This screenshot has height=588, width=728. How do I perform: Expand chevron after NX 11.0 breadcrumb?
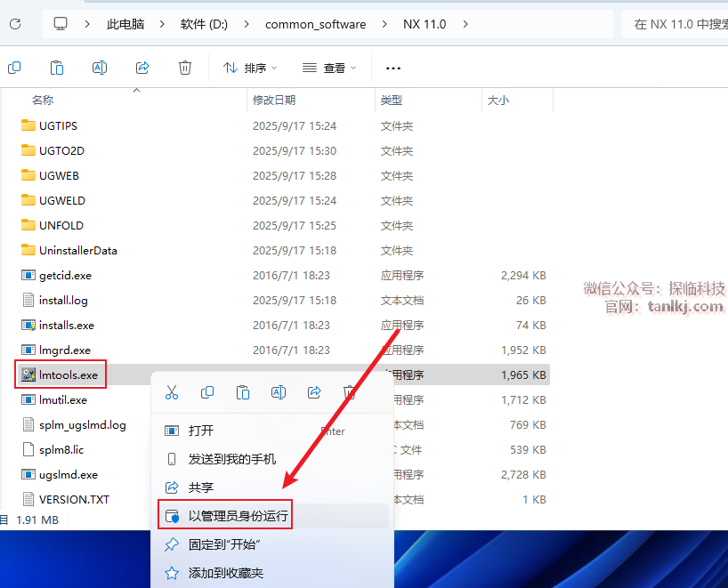click(465, 24)
